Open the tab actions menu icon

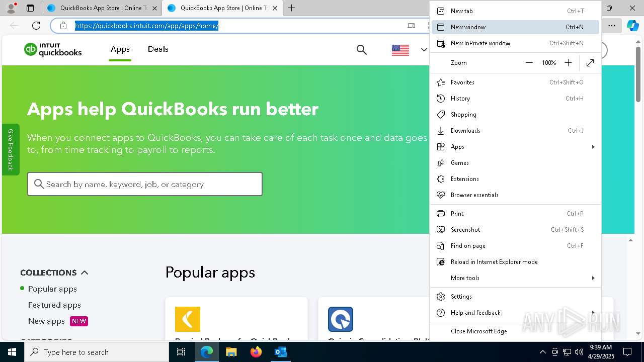[x=30, y=8]
